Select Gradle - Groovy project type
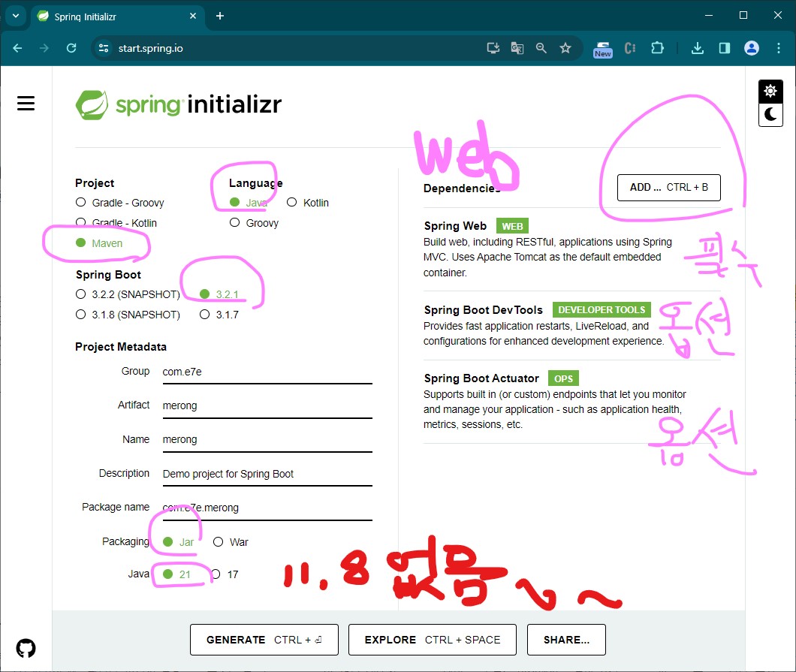 click(x=120, y=203)
